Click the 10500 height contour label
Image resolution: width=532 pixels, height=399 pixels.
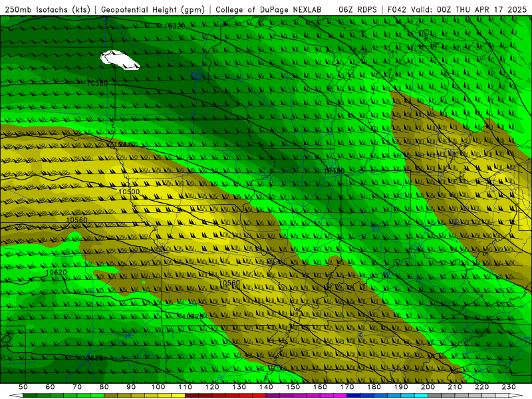(129, 192)
